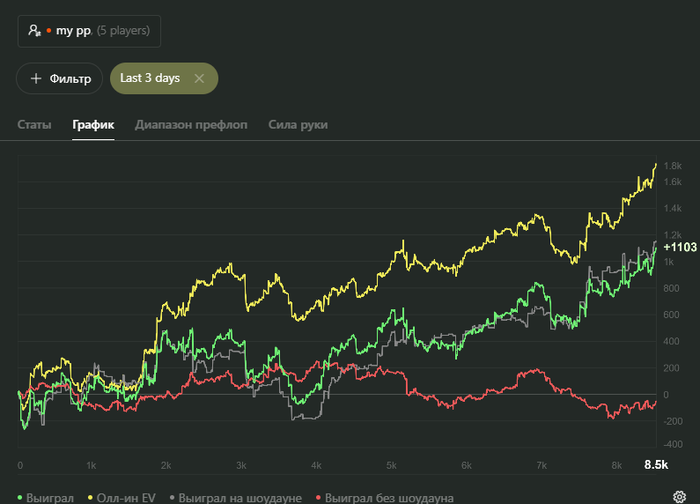Open the Last 3 days date filter
This screenshot has height=504, width=700.
tap(150, 78)
